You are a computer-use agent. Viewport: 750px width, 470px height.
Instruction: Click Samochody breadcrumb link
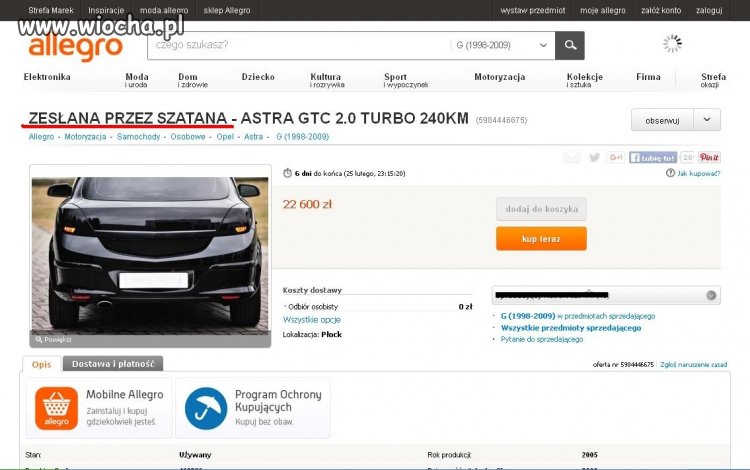point(138,137)
